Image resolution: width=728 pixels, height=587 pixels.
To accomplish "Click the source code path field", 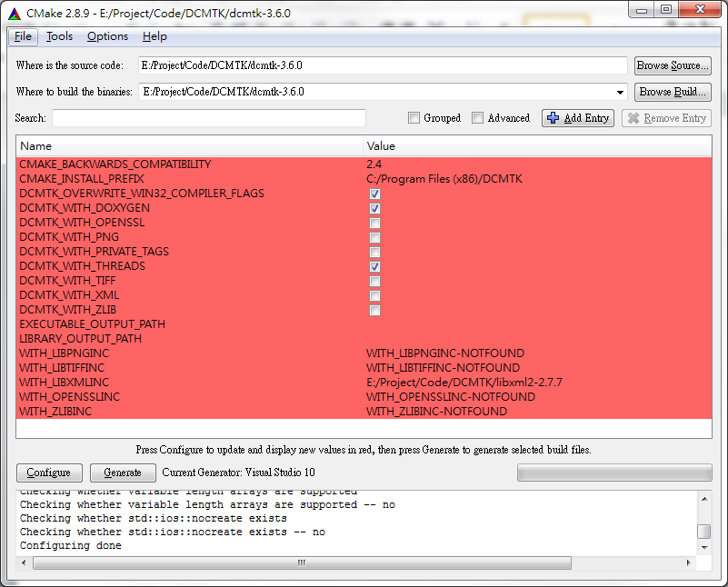I will tap(383, 65).
